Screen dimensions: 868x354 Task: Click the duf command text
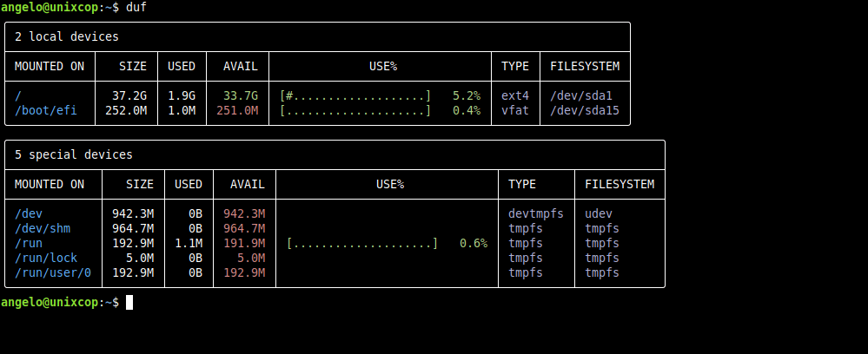click(x=136, y=7)
